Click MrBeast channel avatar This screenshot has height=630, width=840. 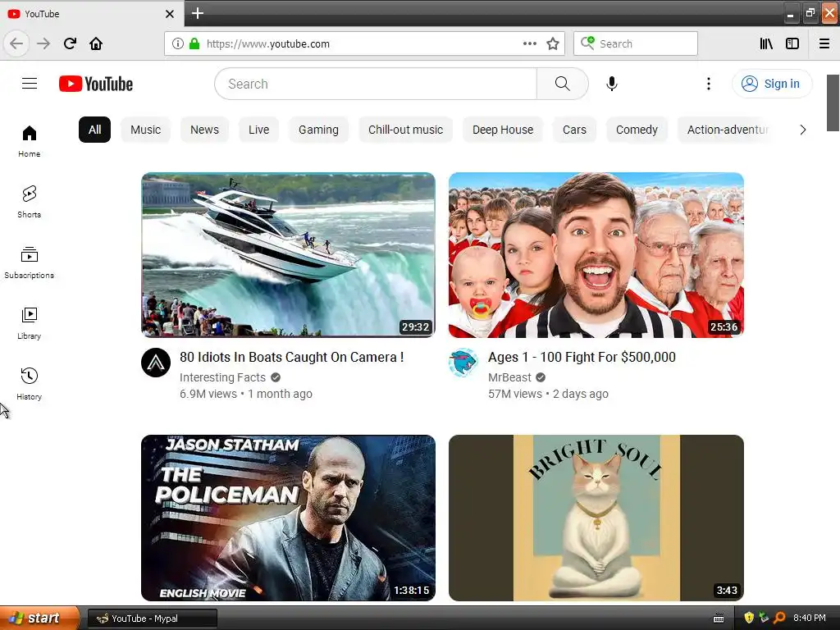coord(463,363)
